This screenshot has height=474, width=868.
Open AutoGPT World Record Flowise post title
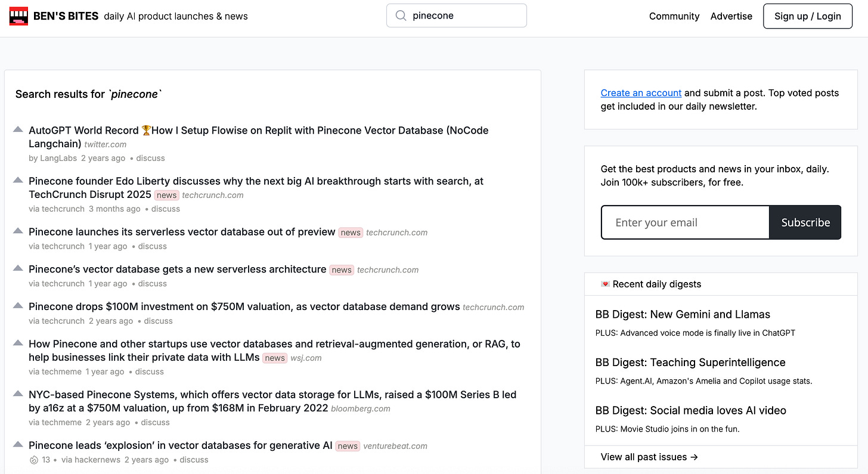coord(259,137)
